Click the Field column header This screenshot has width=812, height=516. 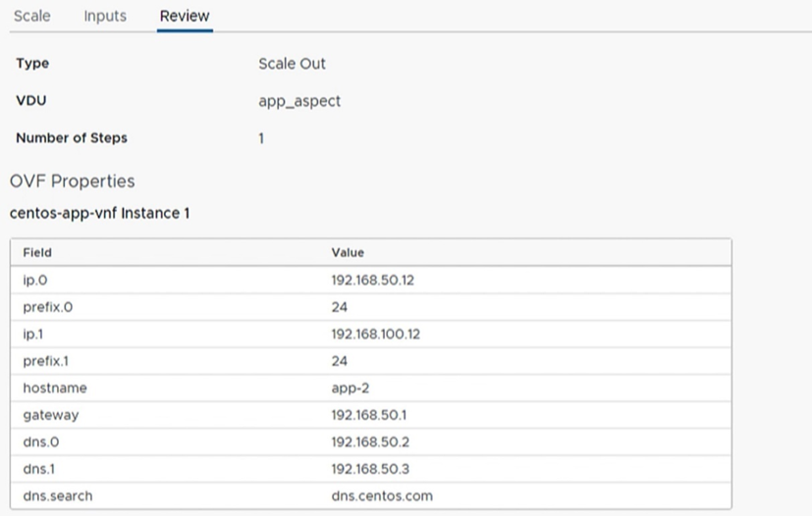point(37,252)
